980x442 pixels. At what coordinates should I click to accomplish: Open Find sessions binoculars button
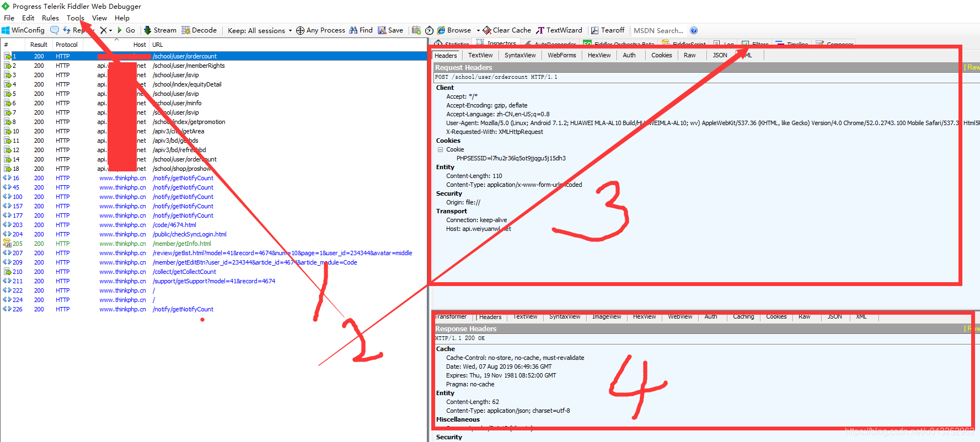pos(361,30)
